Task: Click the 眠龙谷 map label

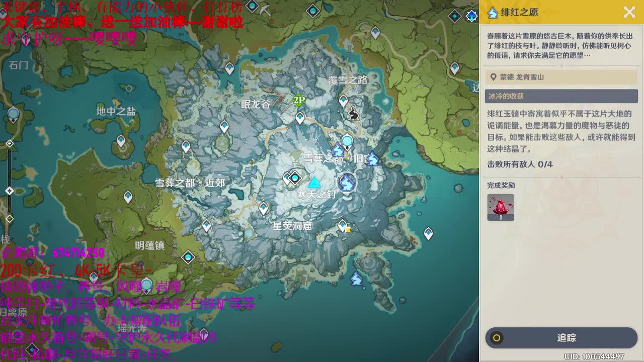Action: pyautogui.click(x=256, y=104)
